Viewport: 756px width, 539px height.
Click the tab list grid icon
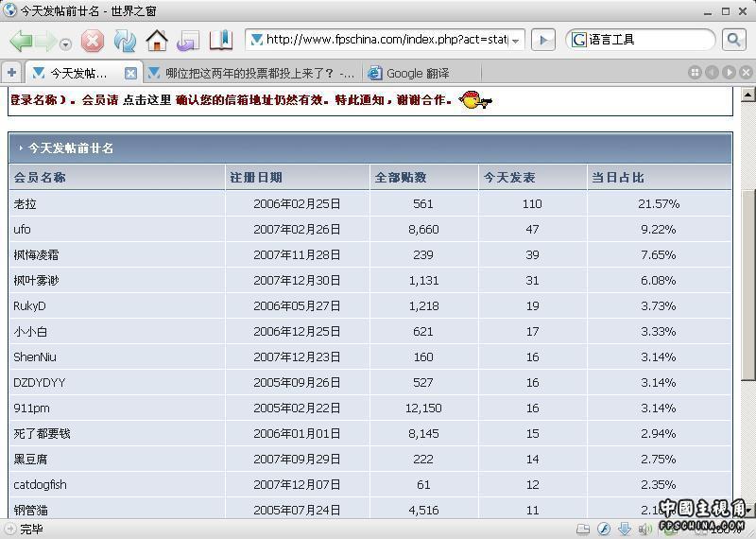tap(695, 73)
